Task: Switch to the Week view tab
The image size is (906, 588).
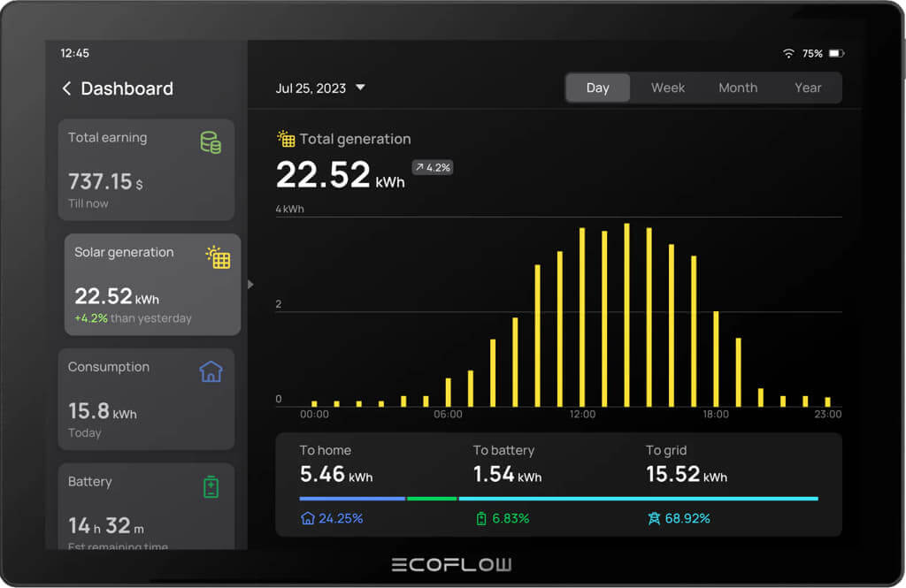Action: point(668,88)
